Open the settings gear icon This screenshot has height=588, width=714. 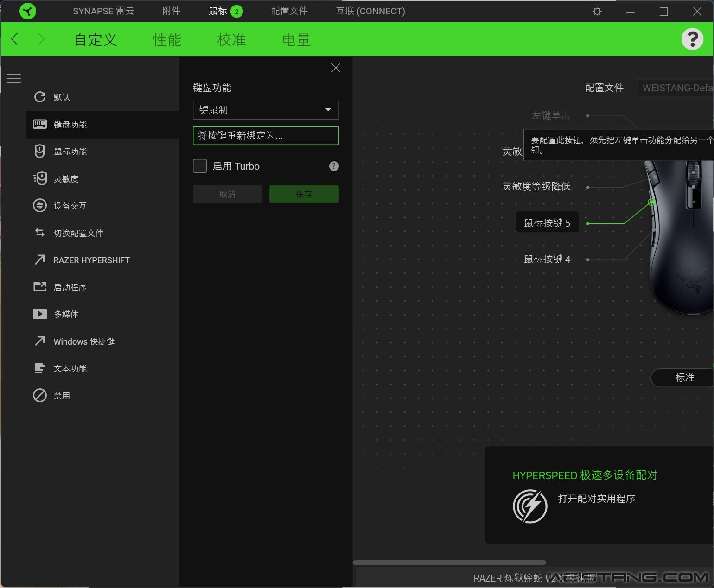(597, 11)
